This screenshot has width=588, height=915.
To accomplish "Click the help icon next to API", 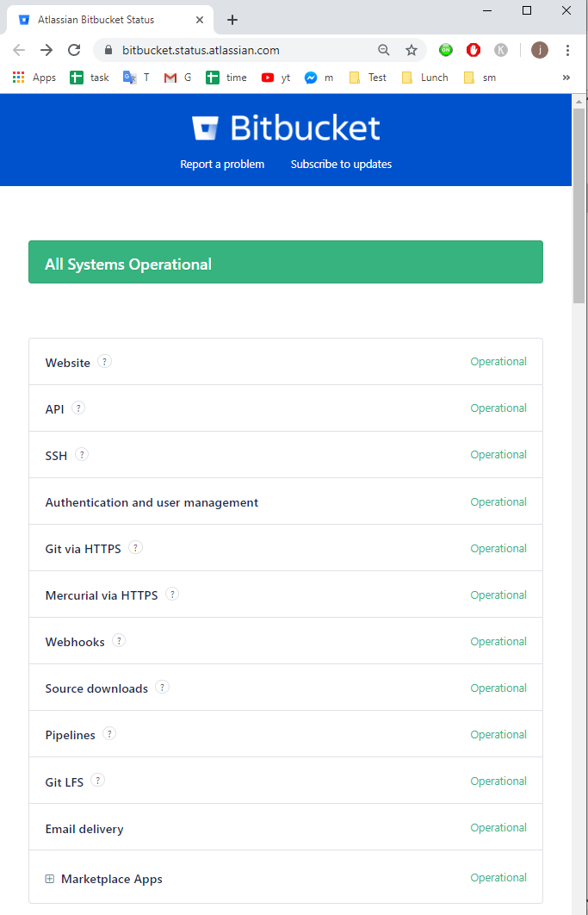I will pos(78,408).
